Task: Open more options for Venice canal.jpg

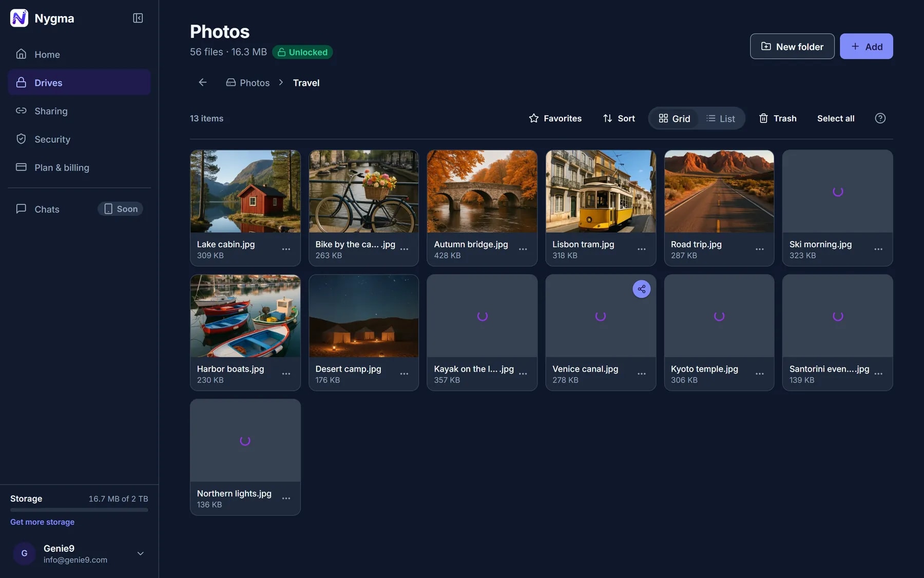Action: pyautogui.click(x=641, y=374)
